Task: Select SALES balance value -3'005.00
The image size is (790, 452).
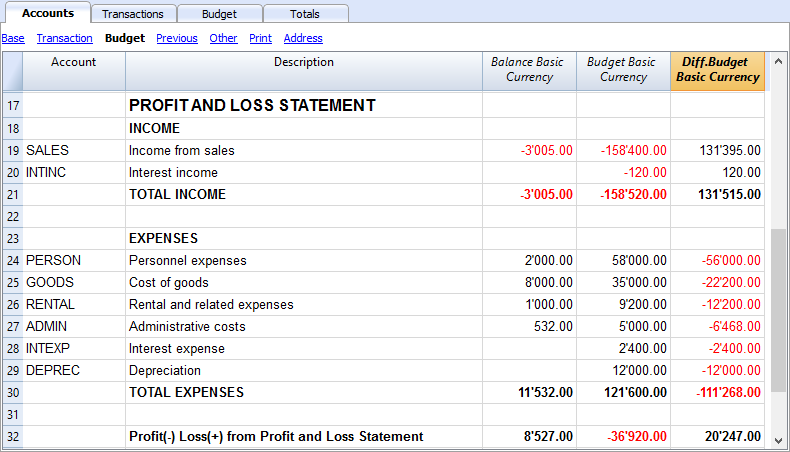Action: [529, 151]
